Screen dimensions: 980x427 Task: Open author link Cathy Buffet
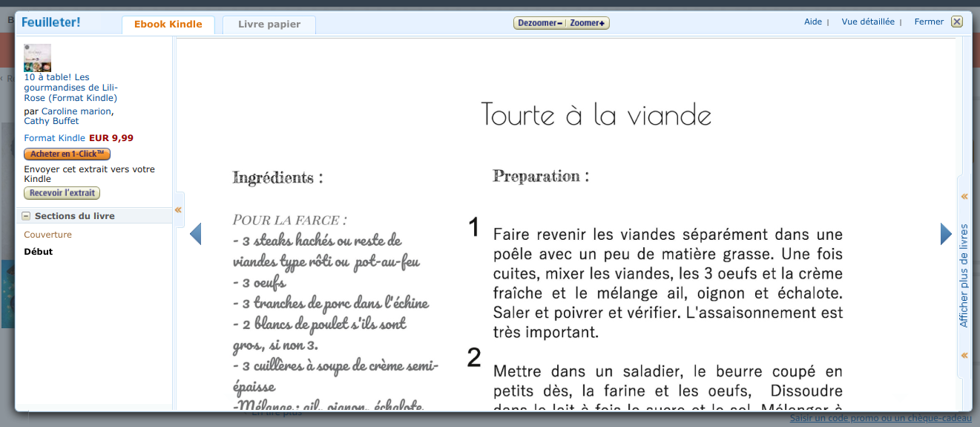click(51, 121)
